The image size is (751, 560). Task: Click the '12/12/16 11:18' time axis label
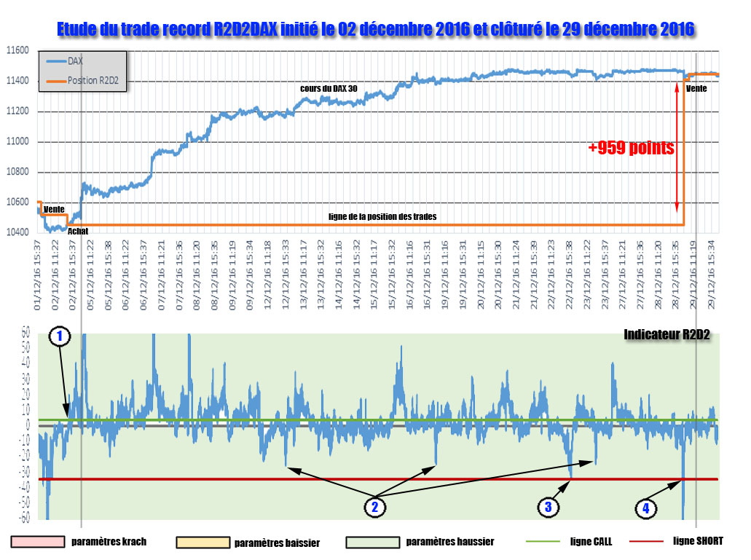pyautogui.click(x=268, y=275)
